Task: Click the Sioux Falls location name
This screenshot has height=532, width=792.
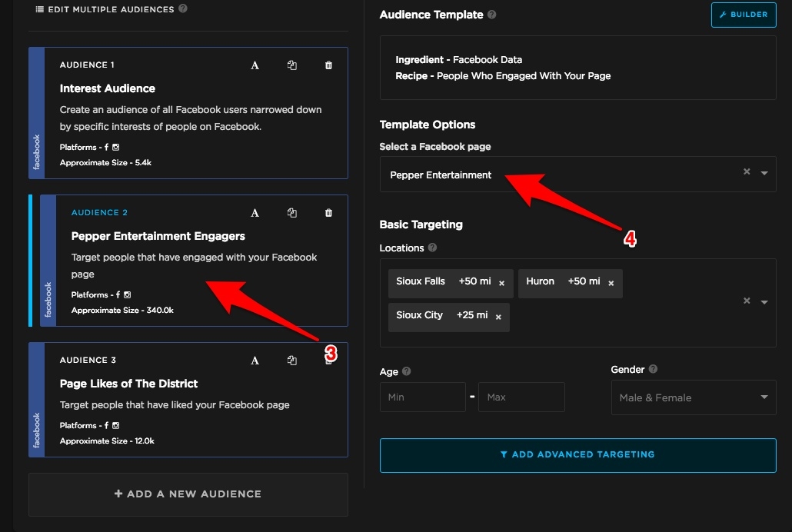Action: [x=421, y=281]
